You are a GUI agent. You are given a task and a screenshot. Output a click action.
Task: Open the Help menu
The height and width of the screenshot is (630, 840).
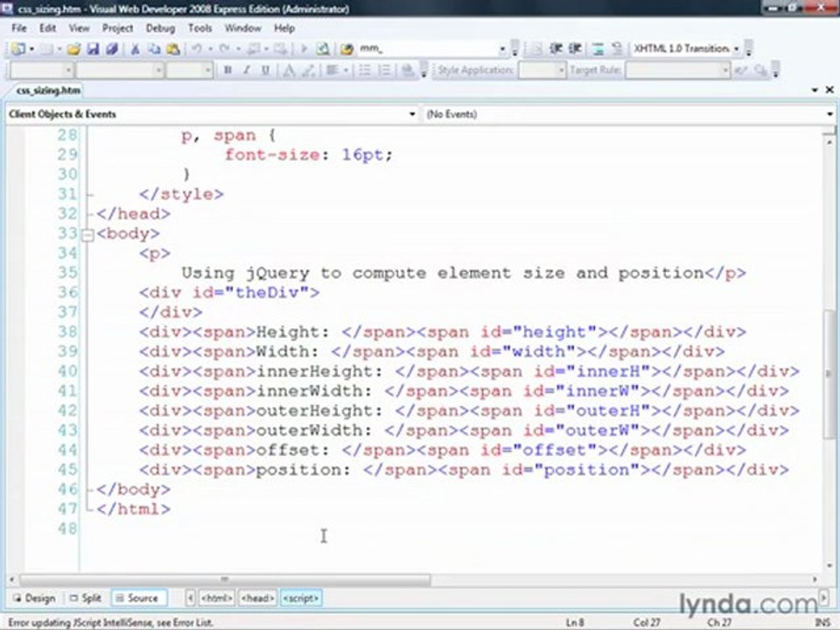coord(284,28)
